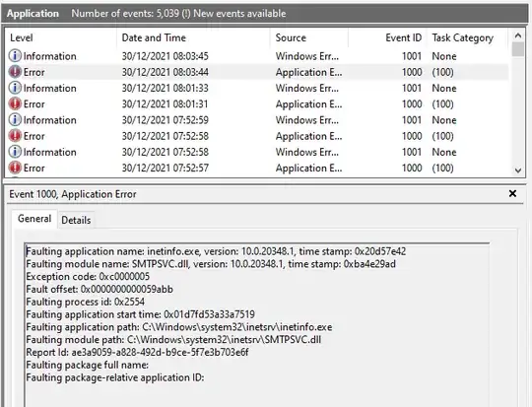532x407 pixels.
Task: Click the Task Category column header
Action: (x=468, y=37)
